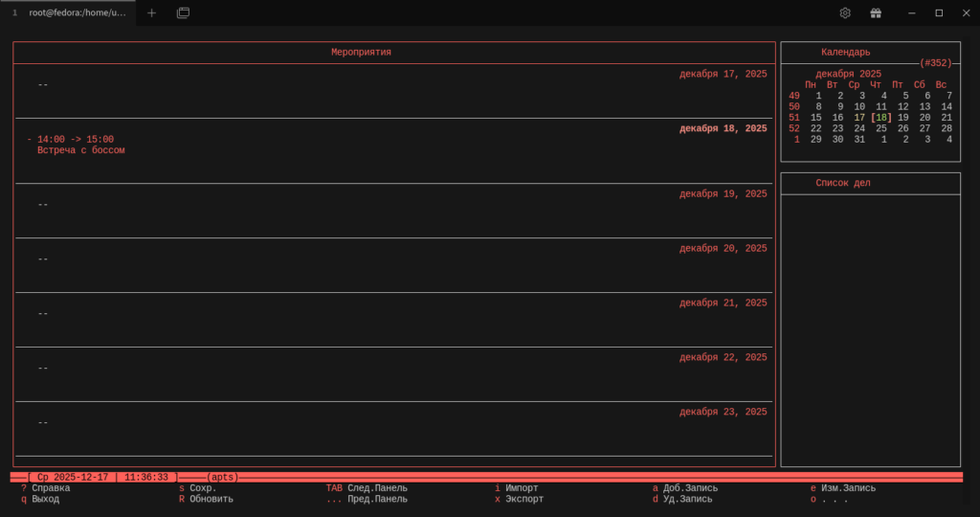This screenshot has width=980, height=517.
Task: Click status bar date Ср 2025-12-17
Action: pos(73,477)
